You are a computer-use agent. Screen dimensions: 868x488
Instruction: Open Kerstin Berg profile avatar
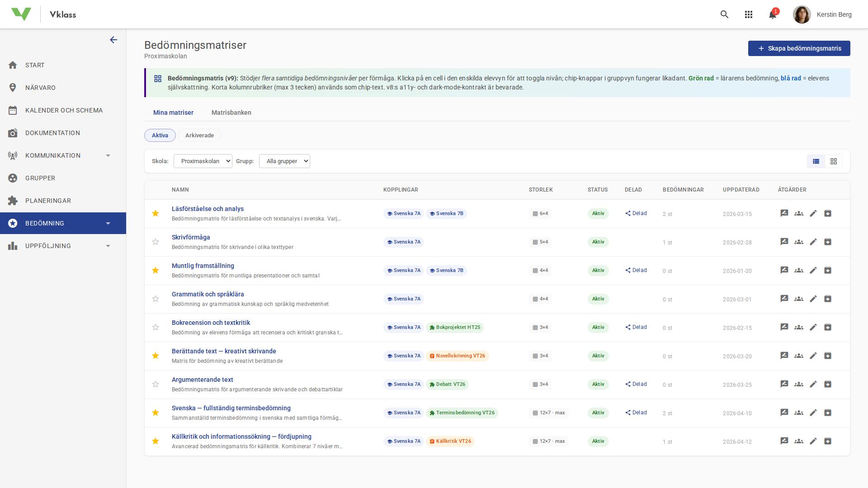coord(802,14)
